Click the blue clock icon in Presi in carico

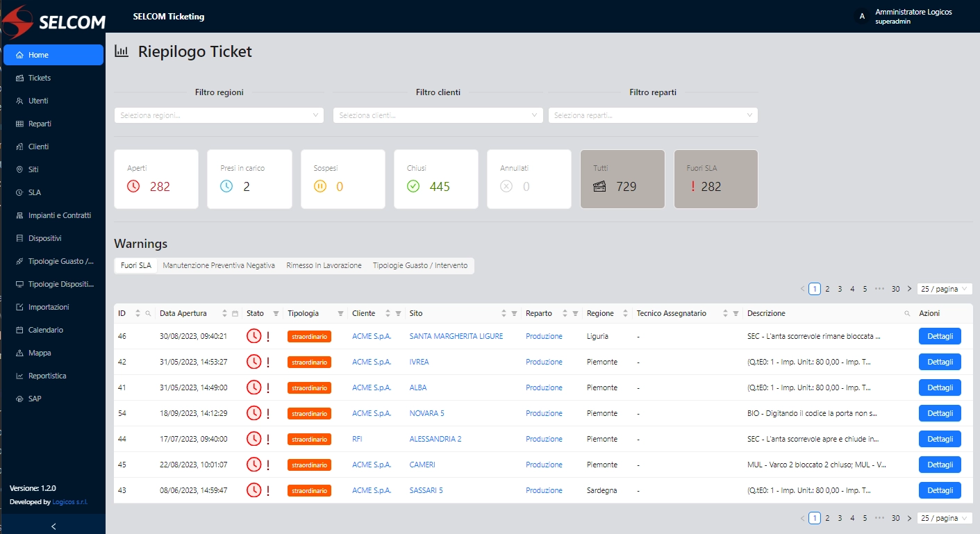[x=226, y=186]
